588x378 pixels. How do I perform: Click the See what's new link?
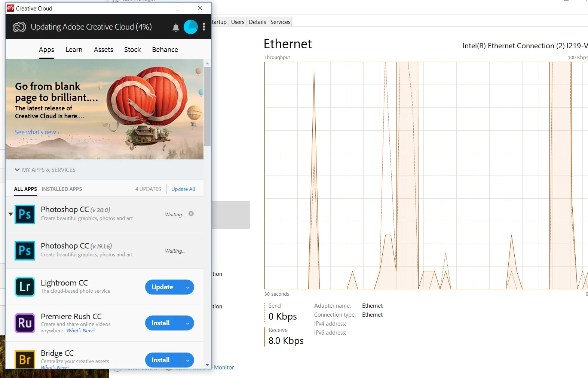click(37, 132)
